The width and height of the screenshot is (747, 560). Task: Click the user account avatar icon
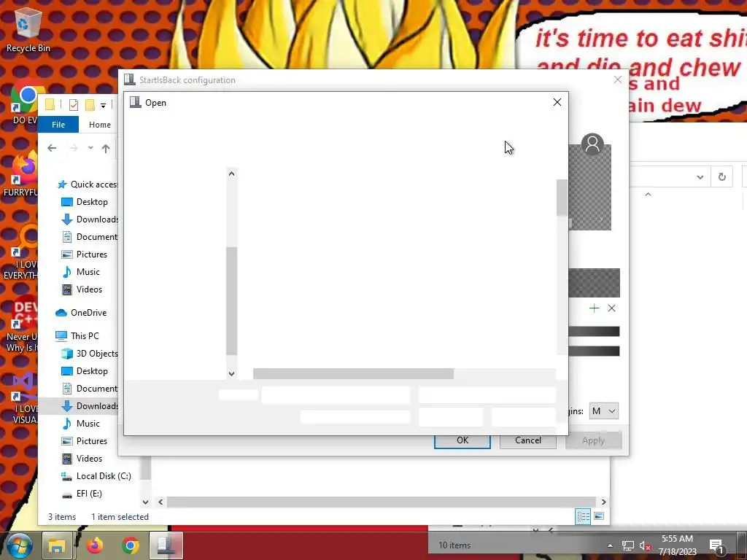pyautogui.click(x=592, y=144)
